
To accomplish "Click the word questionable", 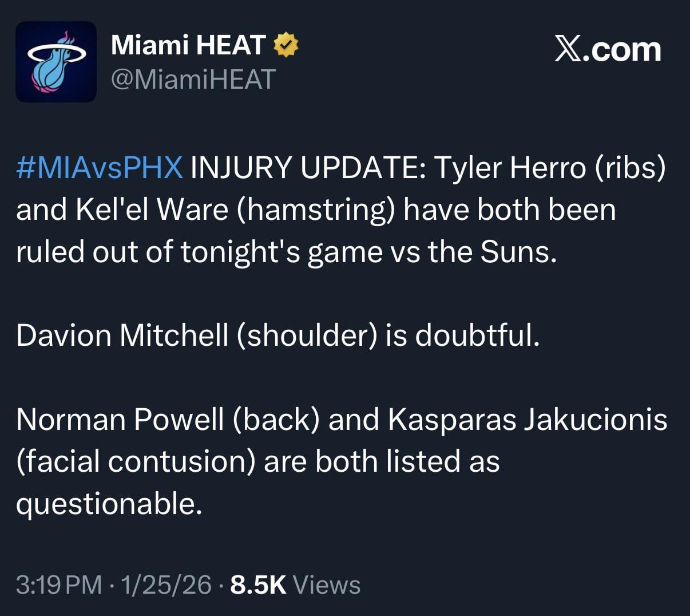I will (109, 504).
